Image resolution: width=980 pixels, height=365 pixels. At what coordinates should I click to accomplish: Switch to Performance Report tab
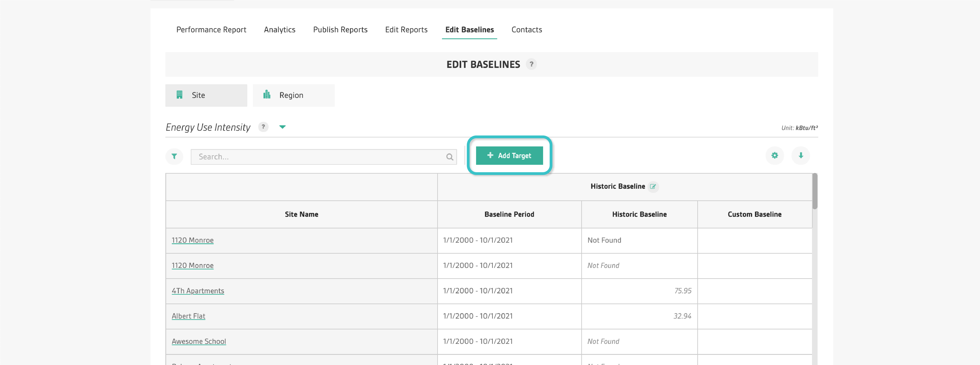(211, 30)
